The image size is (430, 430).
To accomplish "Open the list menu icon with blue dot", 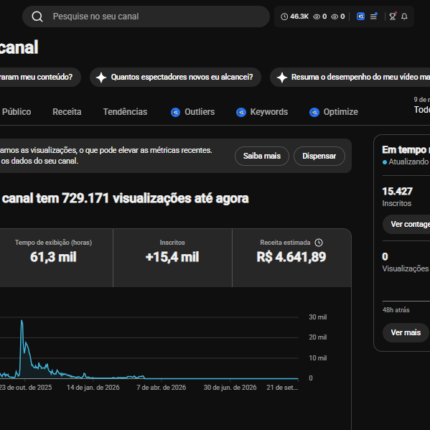I will coord(374,16).
